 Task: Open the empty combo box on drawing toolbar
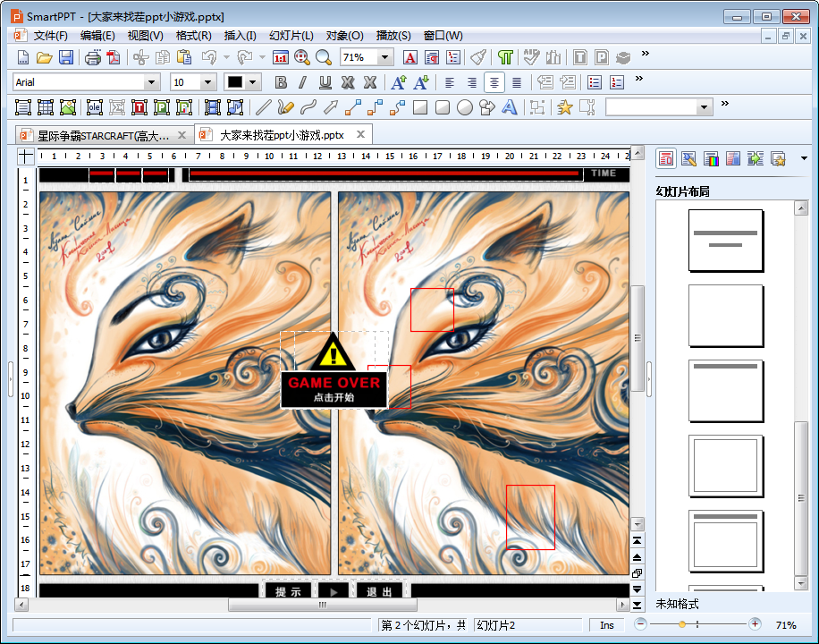click(x=660, y=107)
